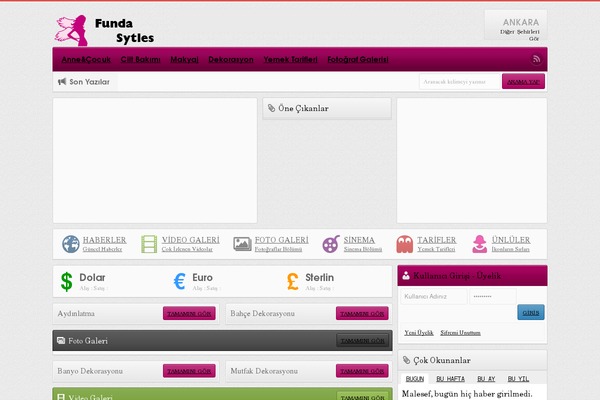Click the tag icon beside Çok Okunanlar
The height and width of the screenshot is (400, 600).
pyautogui.click(x=406, y=360)
